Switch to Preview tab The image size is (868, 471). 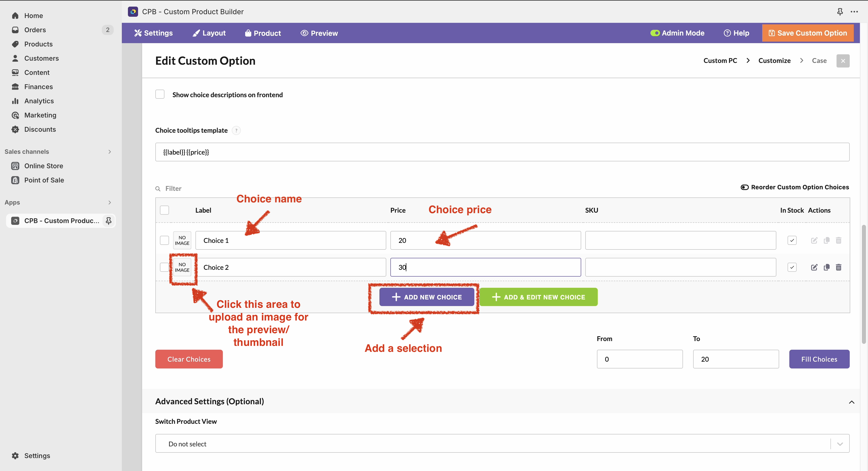point(319,33)
